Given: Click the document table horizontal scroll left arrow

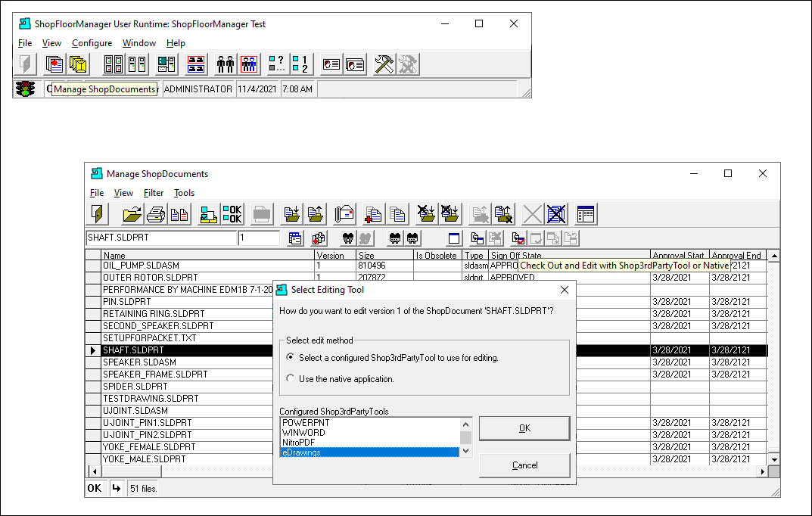Looking at the screenshot, I should (x=95, y=471).
